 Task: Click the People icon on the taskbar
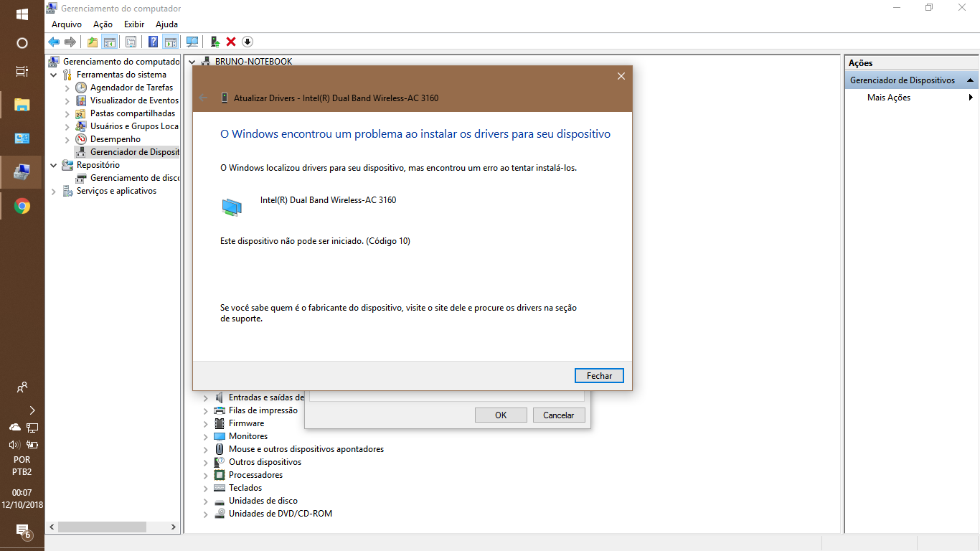click(x=22, y=387)
